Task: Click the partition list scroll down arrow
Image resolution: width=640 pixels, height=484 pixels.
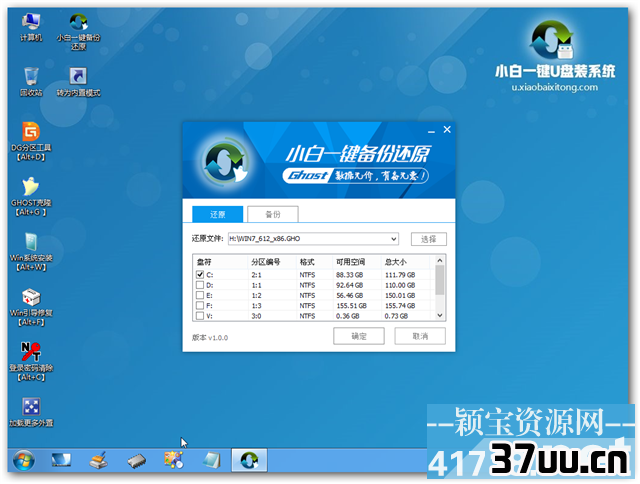Action: pos(440,315)
